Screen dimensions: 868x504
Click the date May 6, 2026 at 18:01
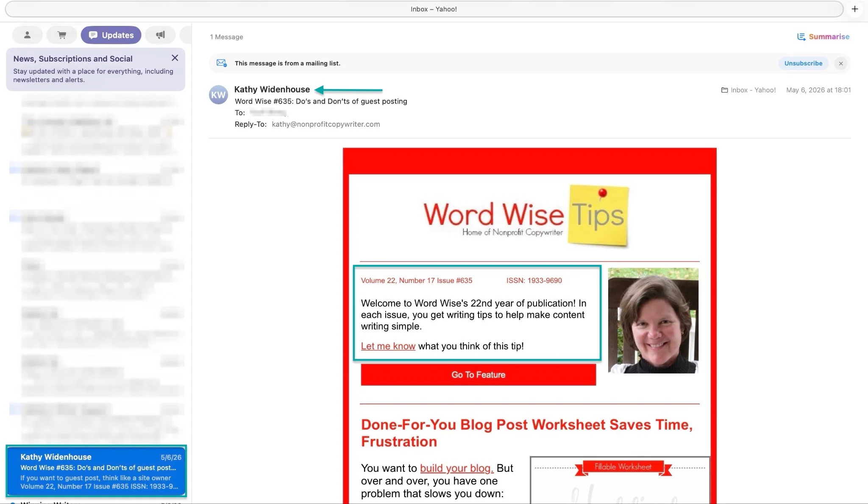coord(818,90)
